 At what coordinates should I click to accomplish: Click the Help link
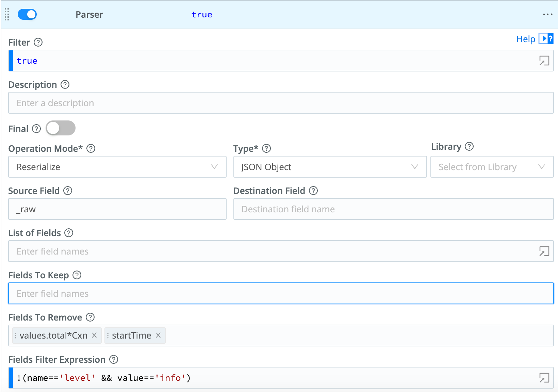[x=525, y=39]
